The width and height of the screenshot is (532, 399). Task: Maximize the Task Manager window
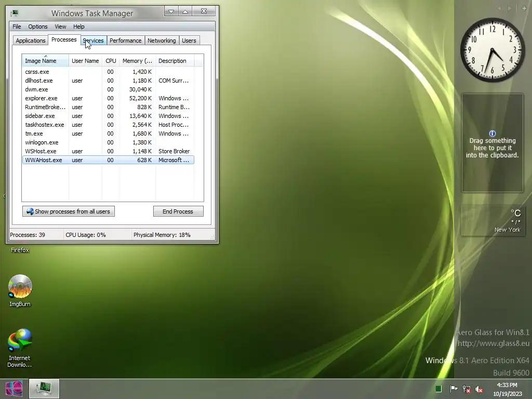[x=185, y=11]
